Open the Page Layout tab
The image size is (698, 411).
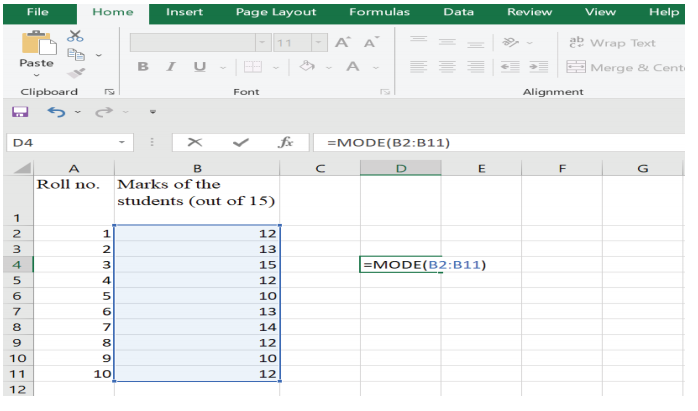click(276, 12)
